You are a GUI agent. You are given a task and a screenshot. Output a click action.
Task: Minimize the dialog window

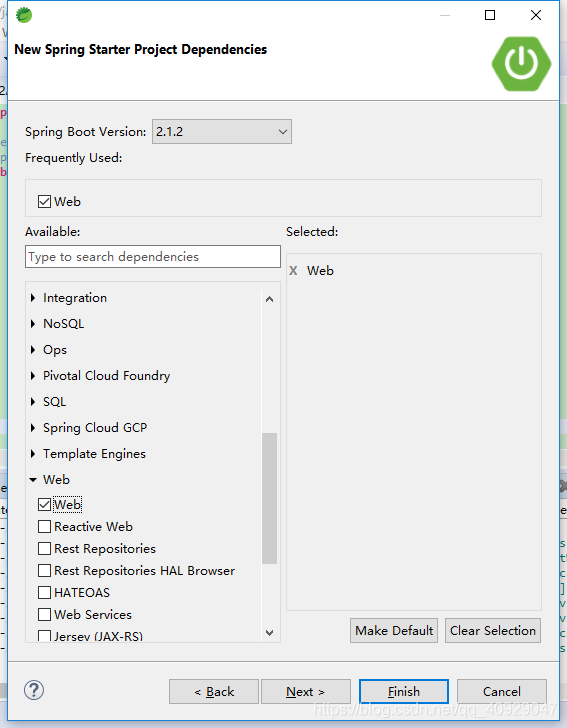pos(445,15)
